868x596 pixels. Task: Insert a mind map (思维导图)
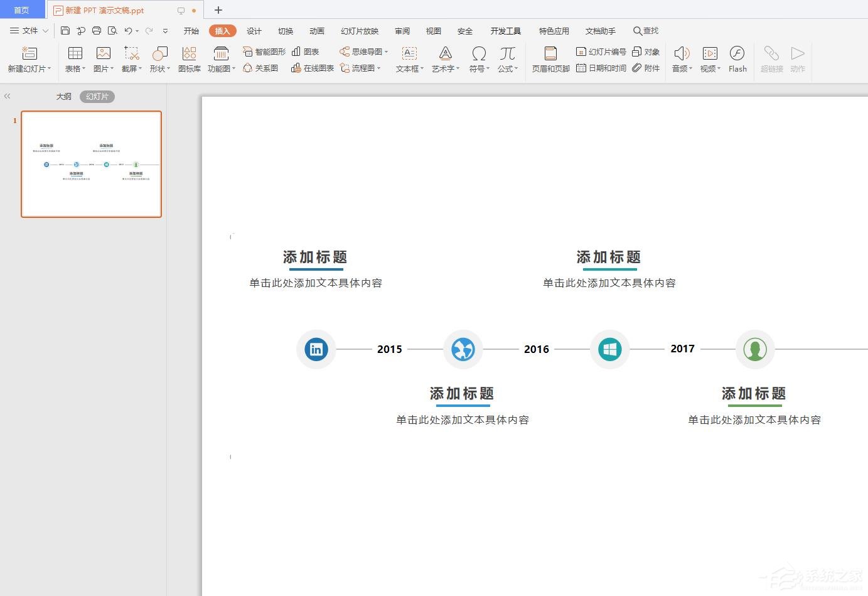pyautogui.click(x=363, y=51)
